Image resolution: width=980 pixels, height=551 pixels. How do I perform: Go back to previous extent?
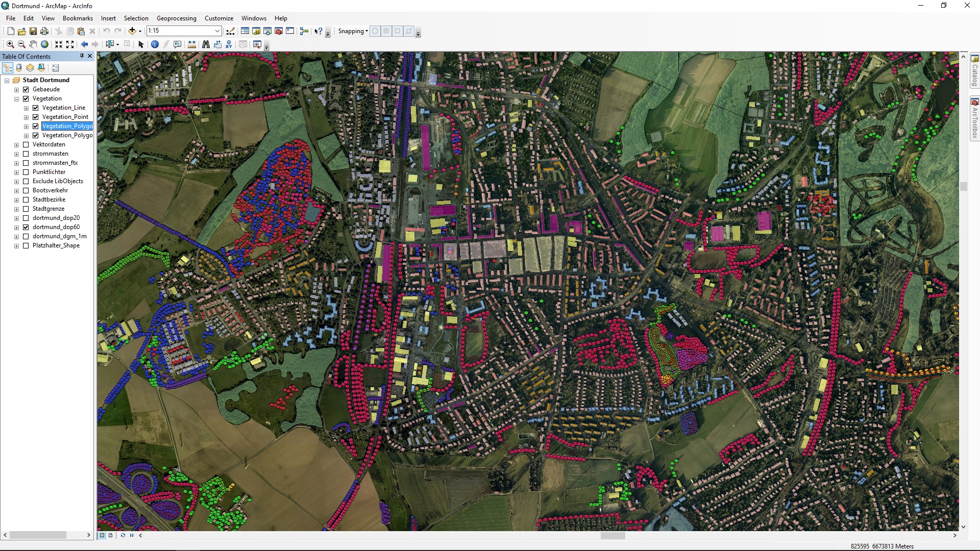point(84,44)
